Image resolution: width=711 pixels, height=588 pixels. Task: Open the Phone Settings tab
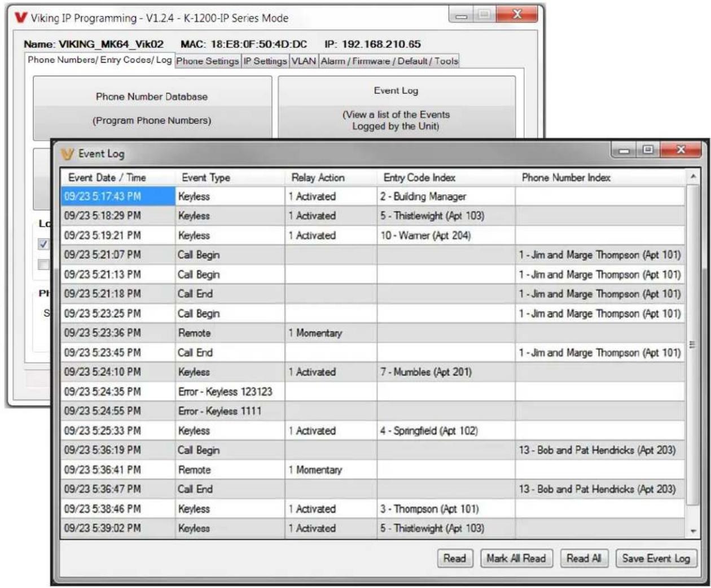208,61
